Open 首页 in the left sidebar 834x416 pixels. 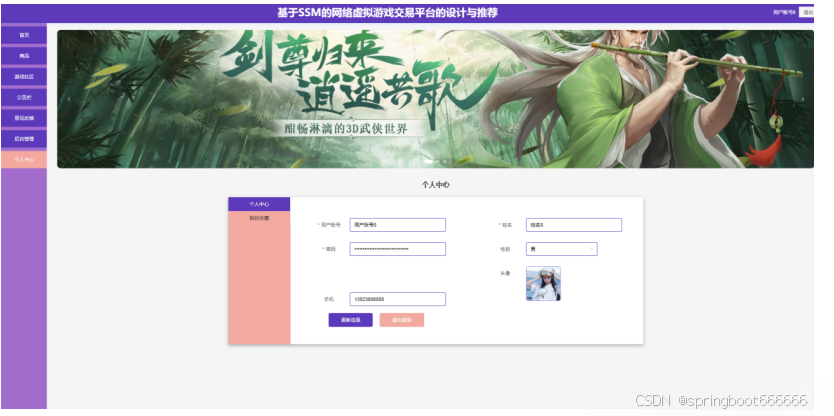click(x=24, y=35)
